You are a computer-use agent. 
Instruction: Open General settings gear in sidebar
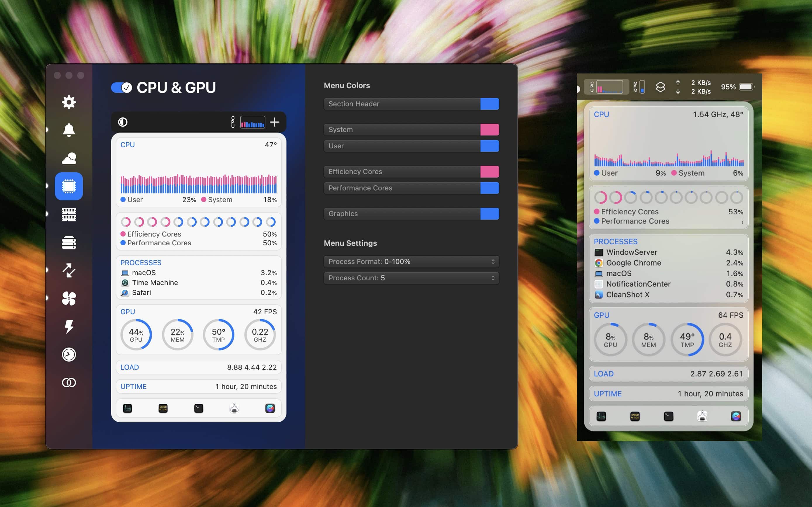click(69, 102)
